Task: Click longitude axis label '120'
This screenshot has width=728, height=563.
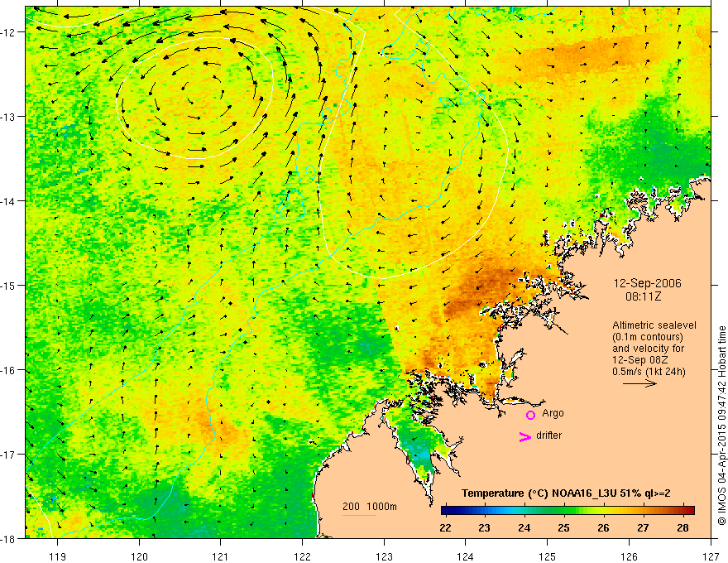Action: 139,556
